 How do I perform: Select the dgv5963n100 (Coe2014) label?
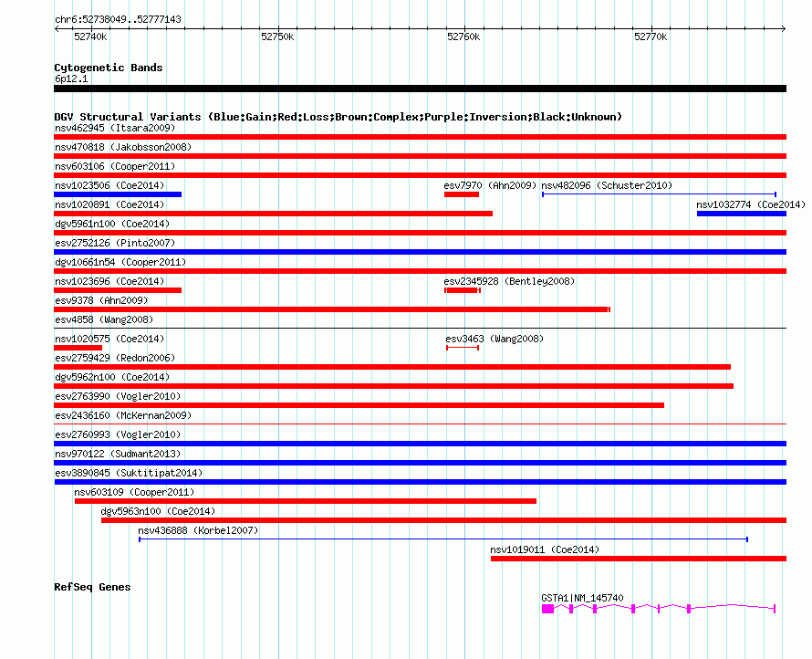tap(158, 511)
